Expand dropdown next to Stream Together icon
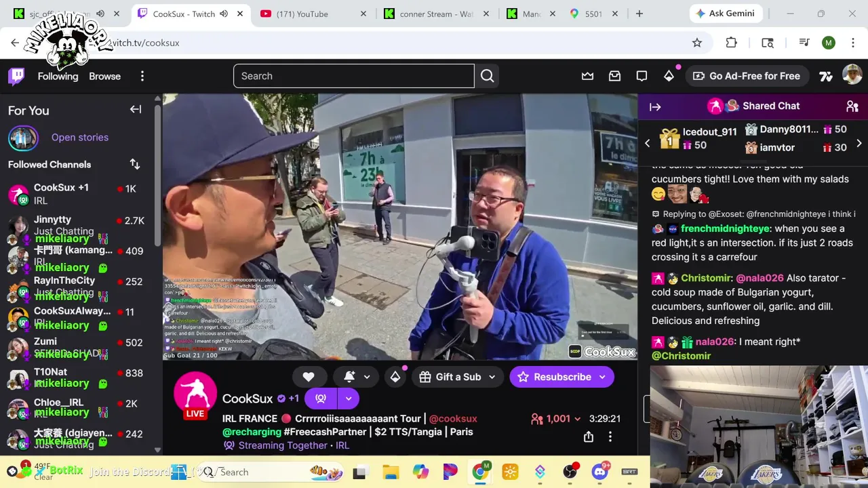This screenshot has height=488, width=868. coord(349,399)
